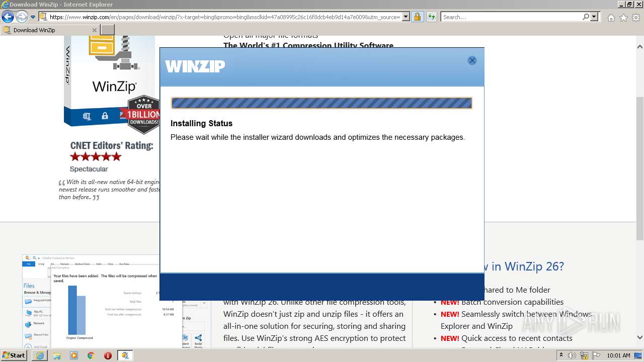Viewport: 644px width, 362px height.
Task: Click the striped installer progress bar
Action: [x=321, y=103]
